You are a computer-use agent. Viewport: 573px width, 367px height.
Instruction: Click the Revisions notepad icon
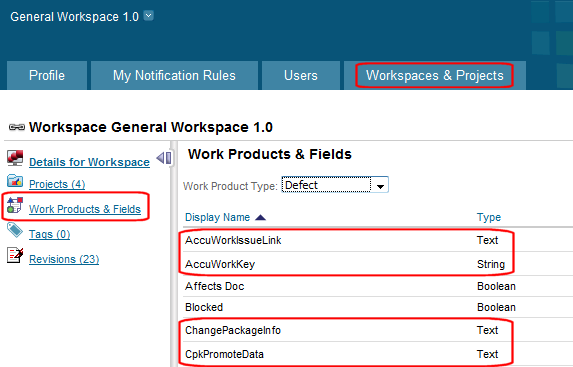pyautogui.click(x=15, y=255)
